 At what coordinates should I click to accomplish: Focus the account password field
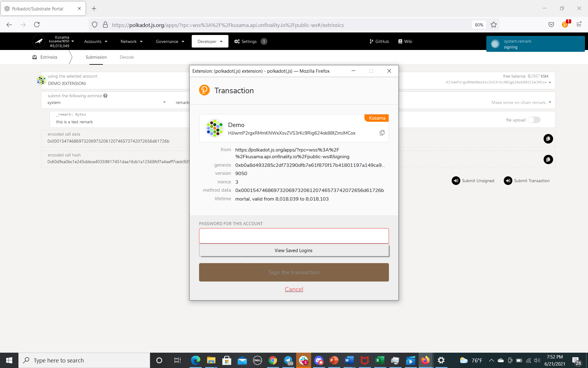coord(294,236)
